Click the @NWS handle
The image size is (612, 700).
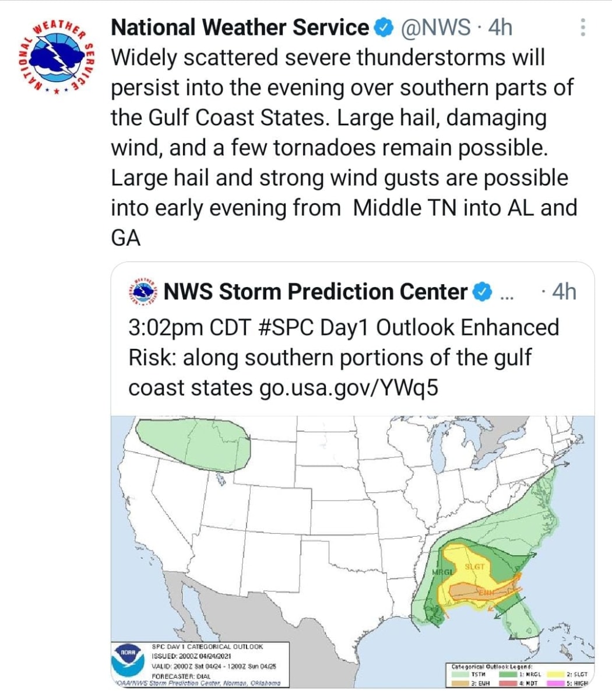point(434,27)
